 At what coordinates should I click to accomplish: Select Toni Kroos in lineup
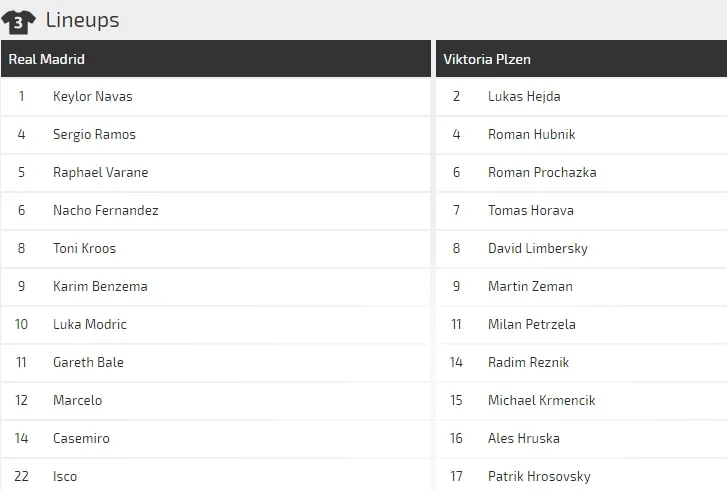point(84,249)
